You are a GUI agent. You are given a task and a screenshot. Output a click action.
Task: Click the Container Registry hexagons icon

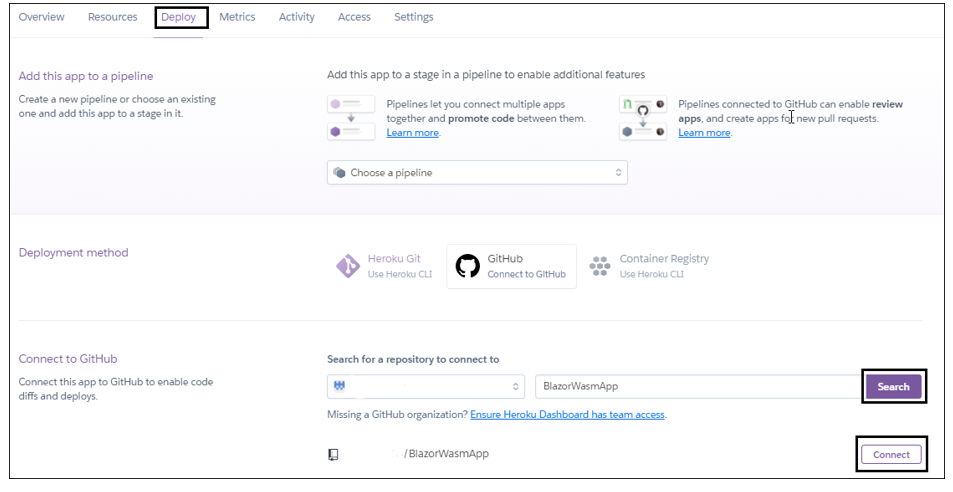(600, 266)
